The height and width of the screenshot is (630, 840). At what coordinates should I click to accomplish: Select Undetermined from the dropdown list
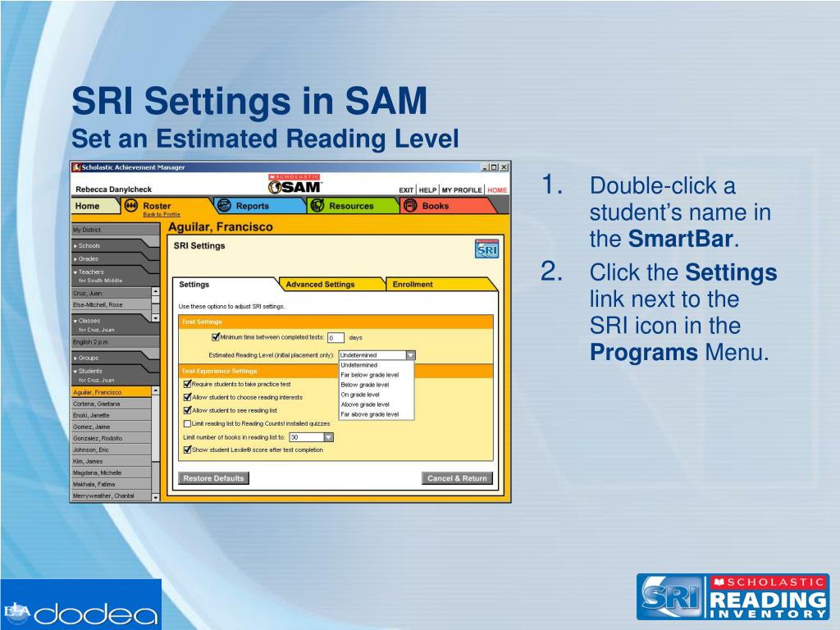(377, 365)
